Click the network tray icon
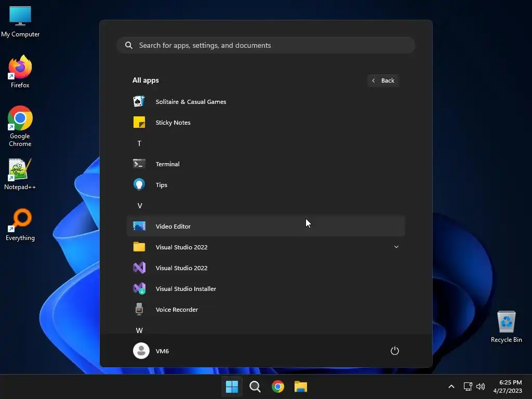532x399 pixels. 468,387
